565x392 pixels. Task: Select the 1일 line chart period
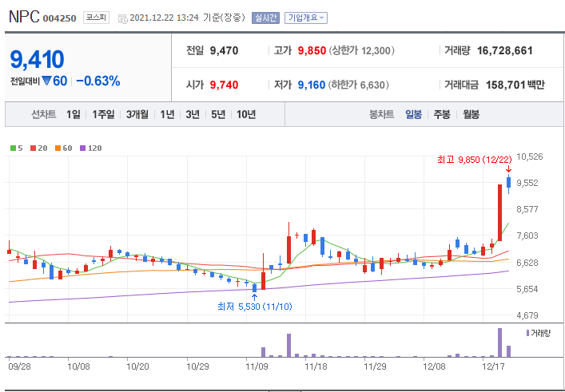pyautogui.click(x=74, y=114)
